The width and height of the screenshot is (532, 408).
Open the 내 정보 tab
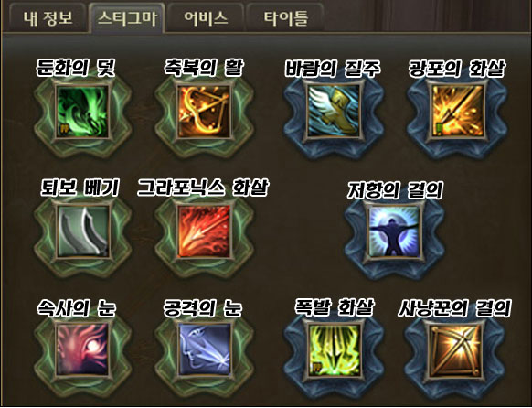(48, 18)
